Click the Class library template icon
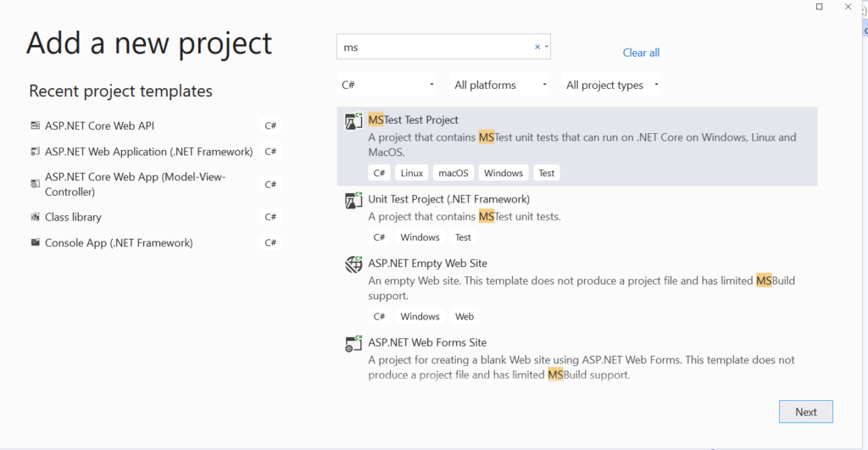 tap(35, 216)
